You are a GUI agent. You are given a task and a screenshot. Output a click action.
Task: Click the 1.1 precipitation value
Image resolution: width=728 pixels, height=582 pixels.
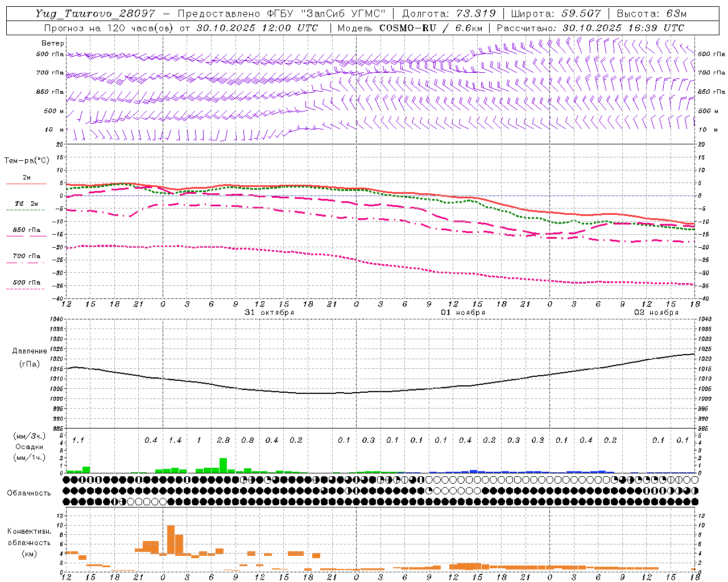click(x=78, y=440)
